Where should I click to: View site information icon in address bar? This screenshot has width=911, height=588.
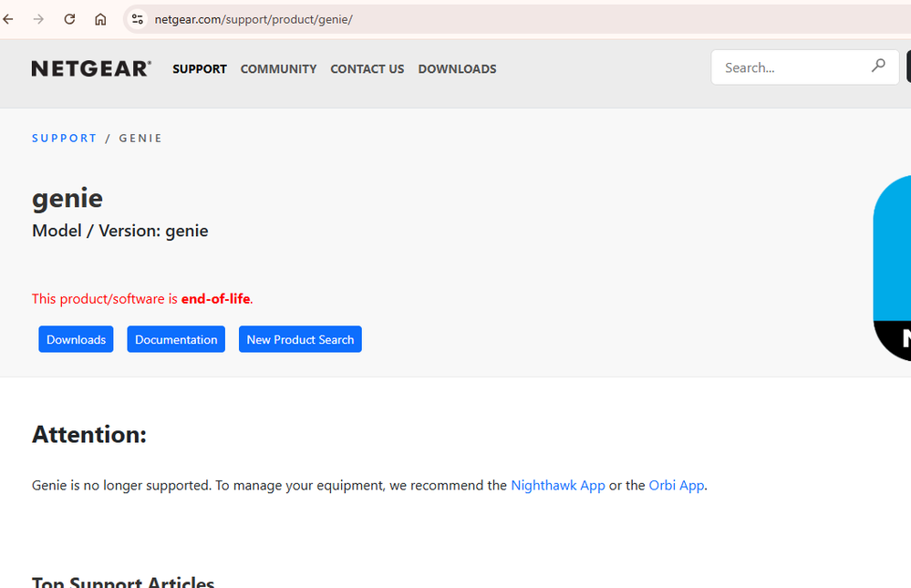(x=138, y=19)
